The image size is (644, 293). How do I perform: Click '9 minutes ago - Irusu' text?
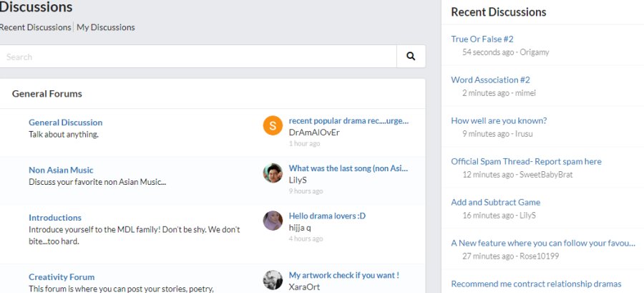tap(497, 133)
